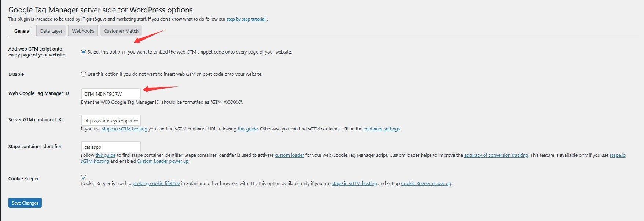Click "this guide" link under Server GTM URL
This screenshot has height=221, width=644.
tap(247, 129)
